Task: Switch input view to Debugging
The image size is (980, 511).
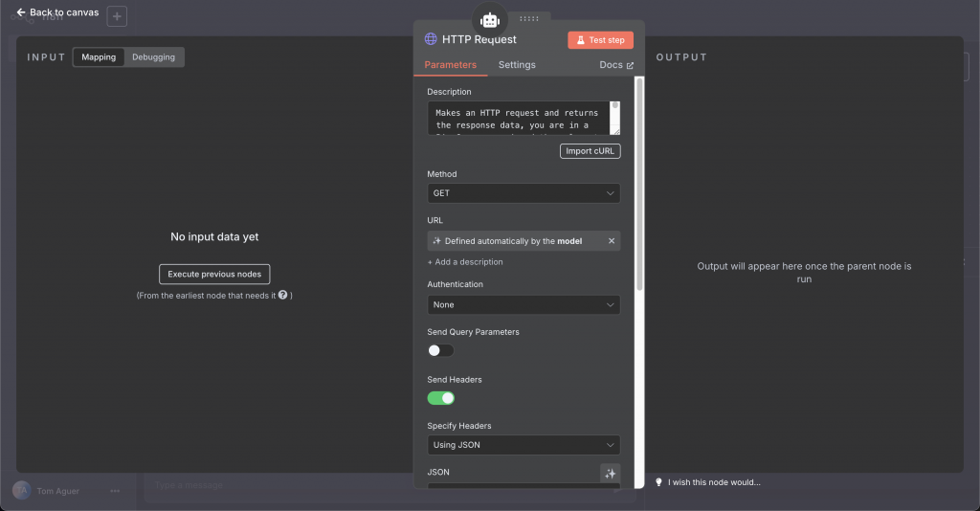Action: [x=153, y=57]
